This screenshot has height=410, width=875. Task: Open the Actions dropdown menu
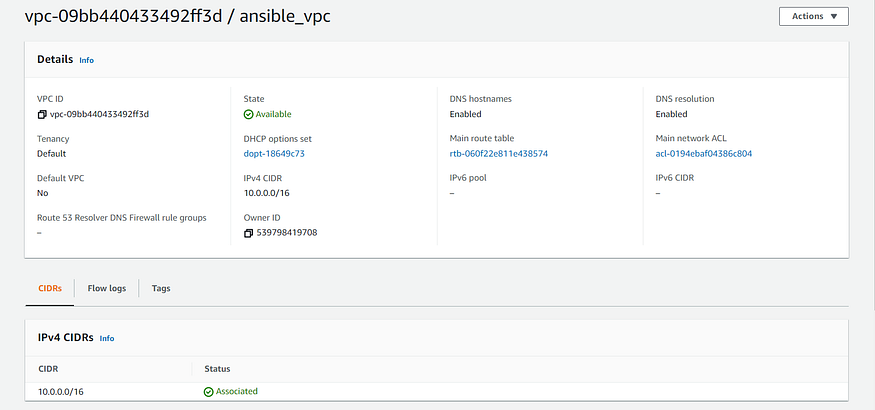(813, 16)
